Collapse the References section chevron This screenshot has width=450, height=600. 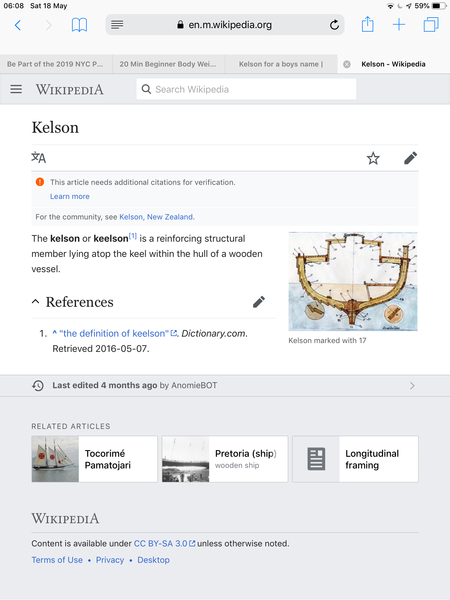coord(35,302)
